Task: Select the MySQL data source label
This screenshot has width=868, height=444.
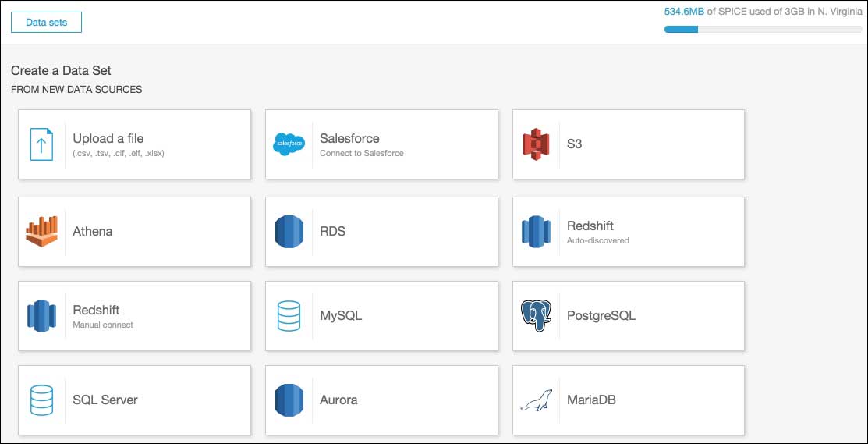Action: coord(341,316)
